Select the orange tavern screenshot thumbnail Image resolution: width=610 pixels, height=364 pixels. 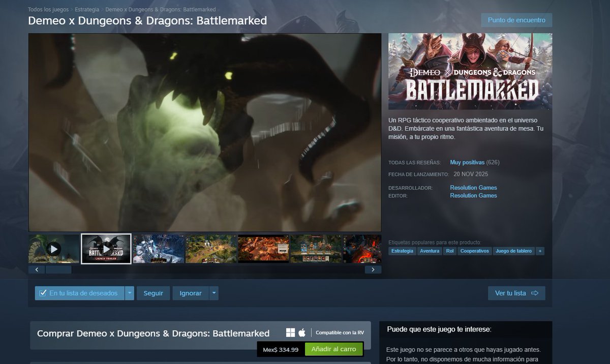[263, 249]
